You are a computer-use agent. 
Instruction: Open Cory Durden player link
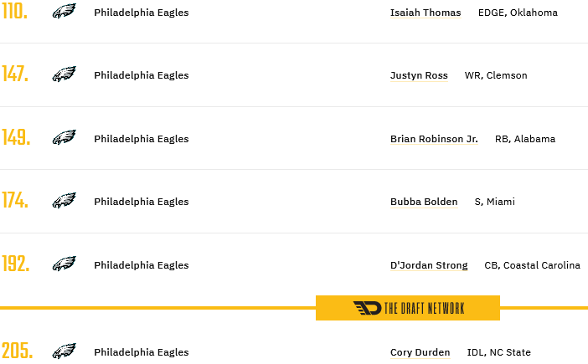point(420,352)
